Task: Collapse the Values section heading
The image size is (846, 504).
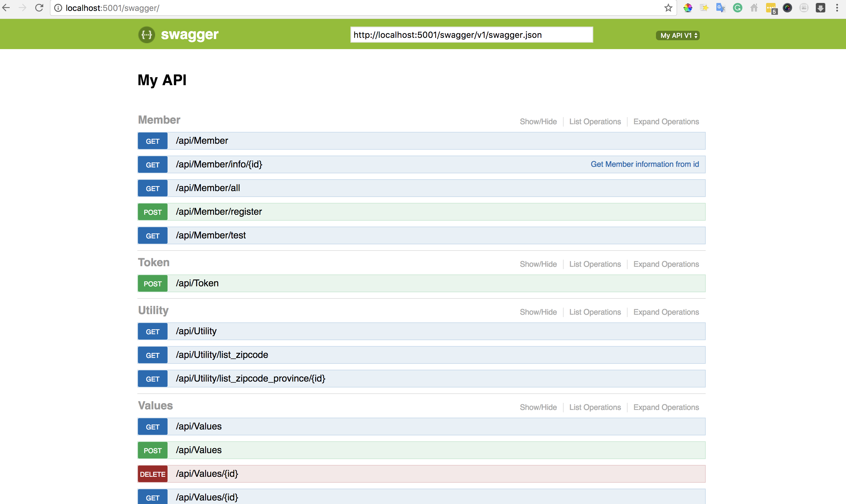Action: click(x=155, y=406)
